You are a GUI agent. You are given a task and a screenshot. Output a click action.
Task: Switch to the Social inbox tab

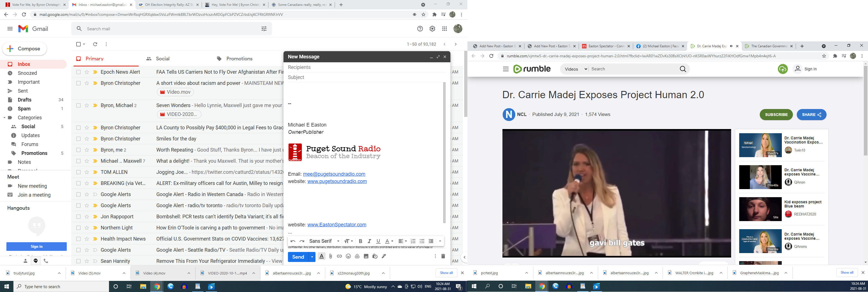[158, 59]
